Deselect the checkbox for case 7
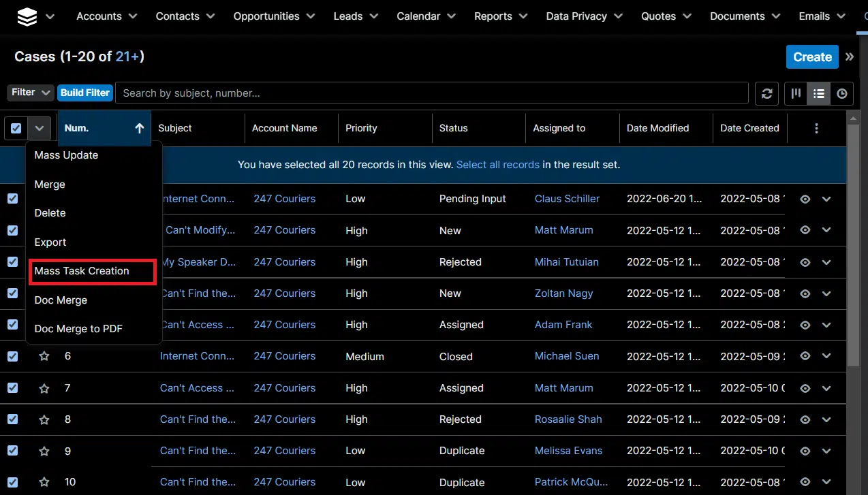 (12, 387)
